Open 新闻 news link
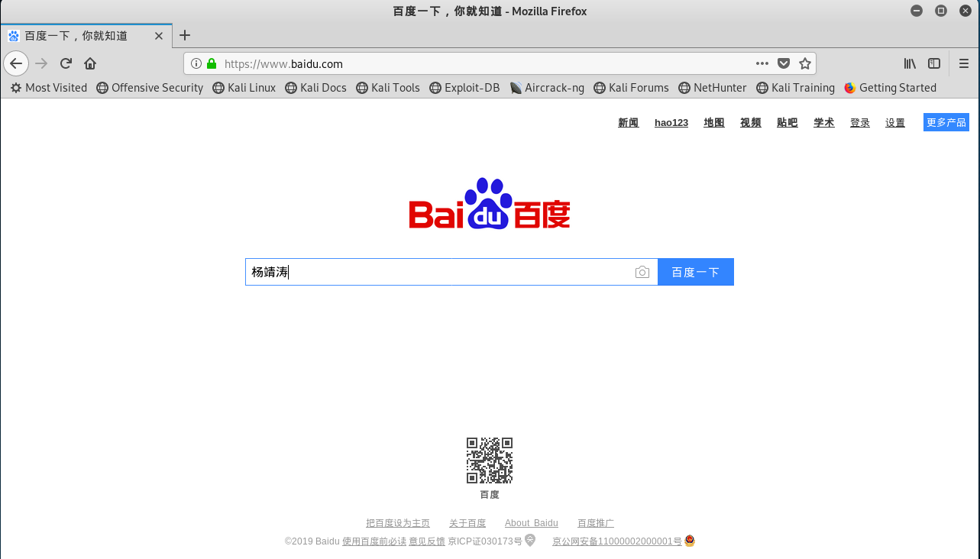The image size is (980, 559). coord(629,123)
